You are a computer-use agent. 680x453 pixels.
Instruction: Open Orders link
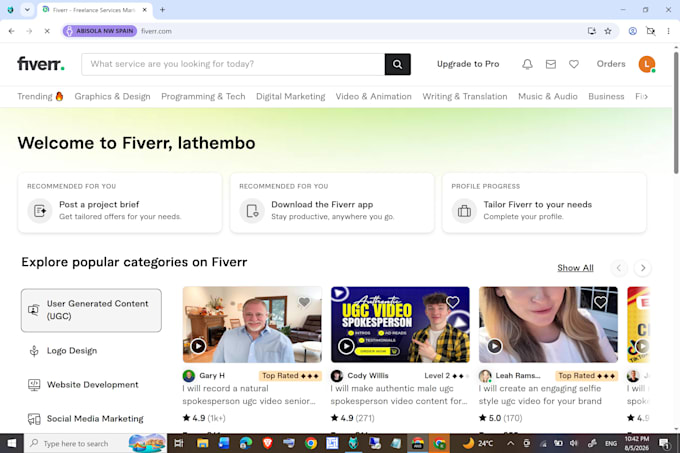(611, 64)
